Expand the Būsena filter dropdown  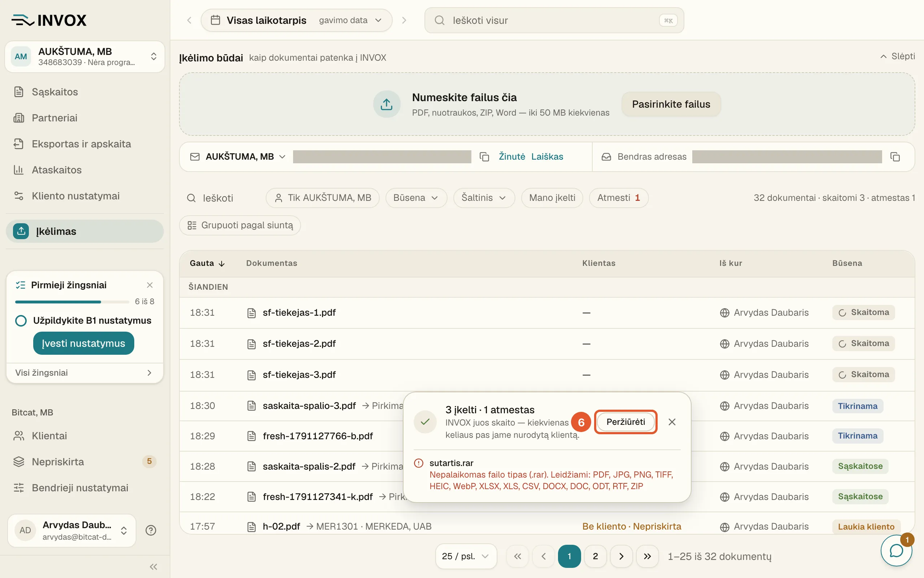pos(416,198)
